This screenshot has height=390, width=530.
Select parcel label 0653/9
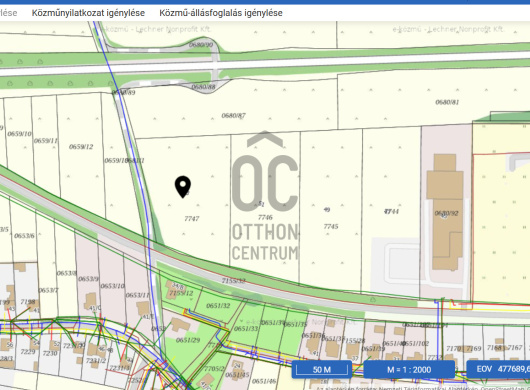[x=89, y=279]
